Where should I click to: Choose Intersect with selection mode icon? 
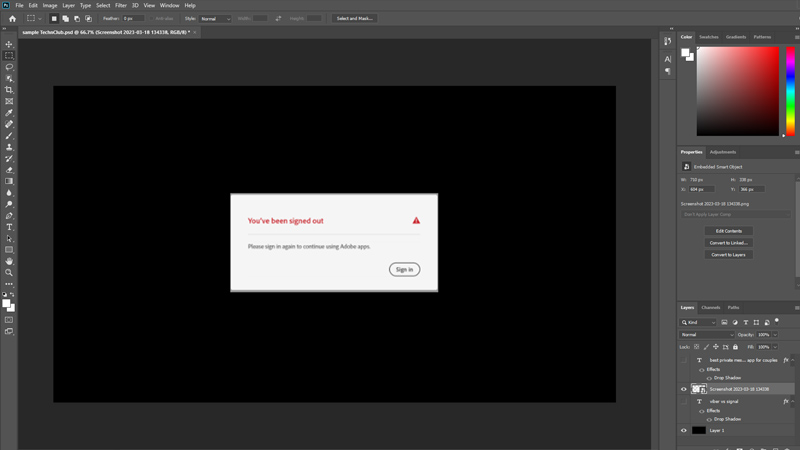point(88,18)
